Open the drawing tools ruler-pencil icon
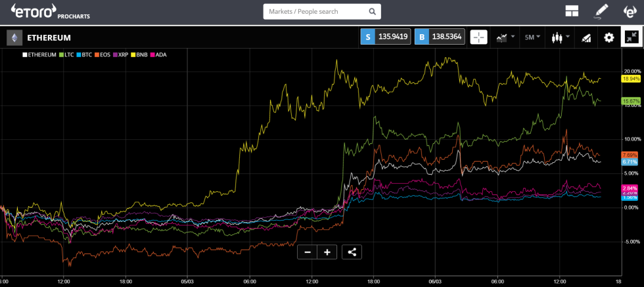 [x=586, y=37]
